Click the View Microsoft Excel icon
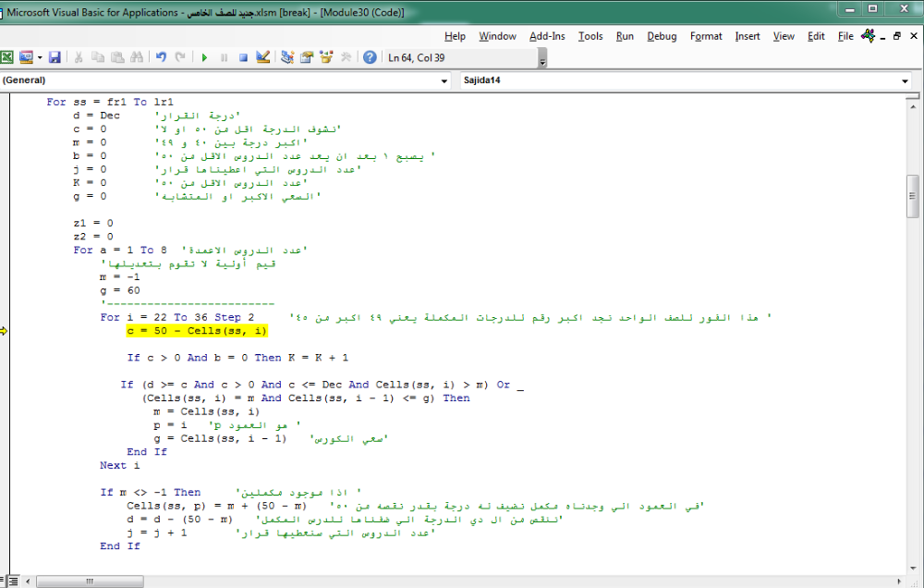 pos(6,57)
